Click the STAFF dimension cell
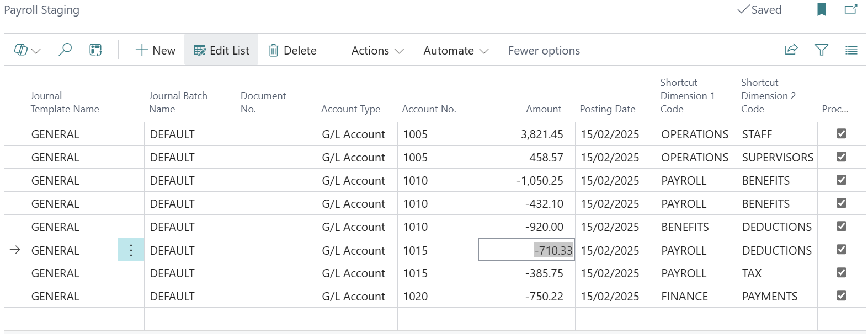 coord(777,134)
